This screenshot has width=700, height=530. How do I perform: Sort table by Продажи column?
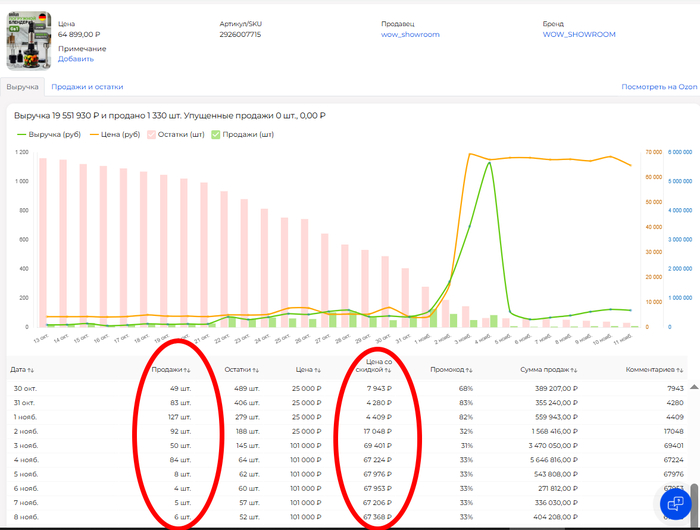(x=171, y=369)
